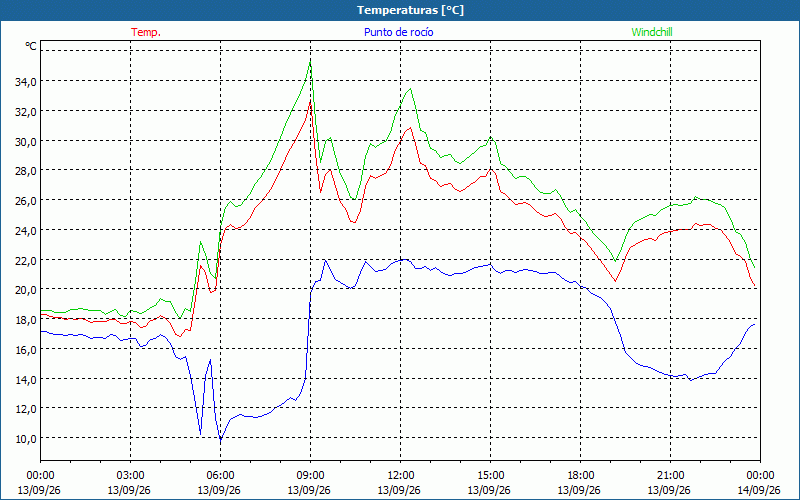The image size is (800, 500).
Task: Select the green "Windchill" legend label
Action: click(652, 32)
